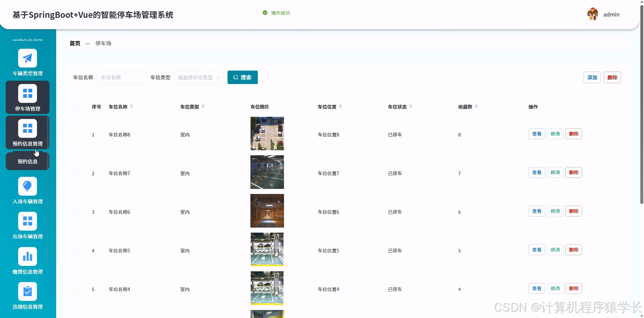Screen dimensions: 644x318
Task: Click the admin username text
Action: 611,14
